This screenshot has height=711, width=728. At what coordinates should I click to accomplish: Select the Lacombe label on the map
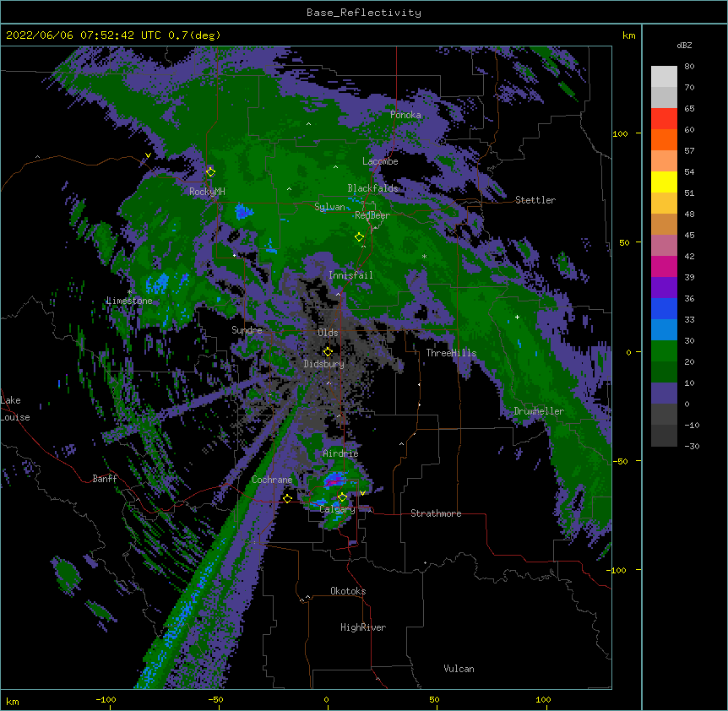(380, 161)
